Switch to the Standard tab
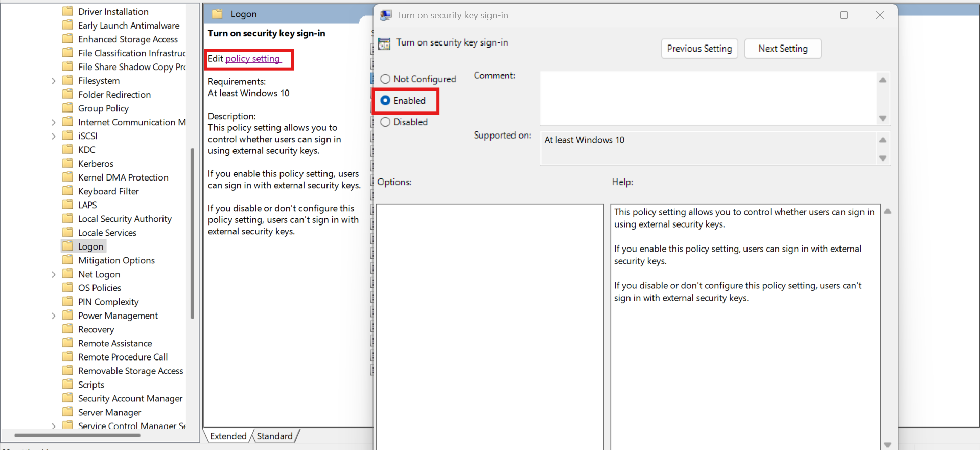 [275, 436]
